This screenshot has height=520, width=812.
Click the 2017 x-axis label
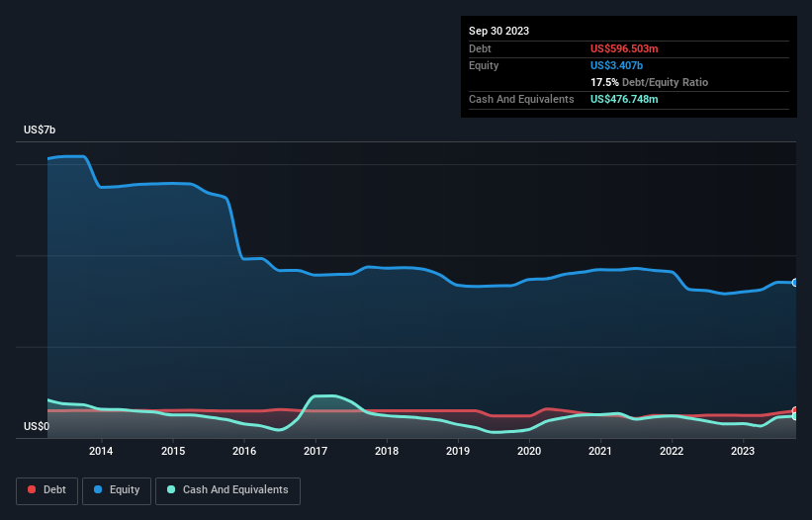pos(316,451)
